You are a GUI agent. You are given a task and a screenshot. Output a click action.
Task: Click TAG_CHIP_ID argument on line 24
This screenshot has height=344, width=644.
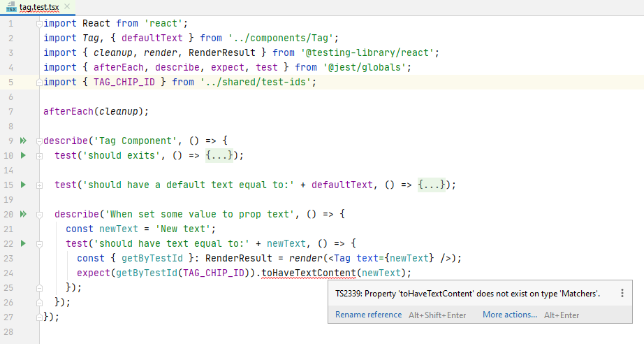pyautogui.click(x=214, y=273)
